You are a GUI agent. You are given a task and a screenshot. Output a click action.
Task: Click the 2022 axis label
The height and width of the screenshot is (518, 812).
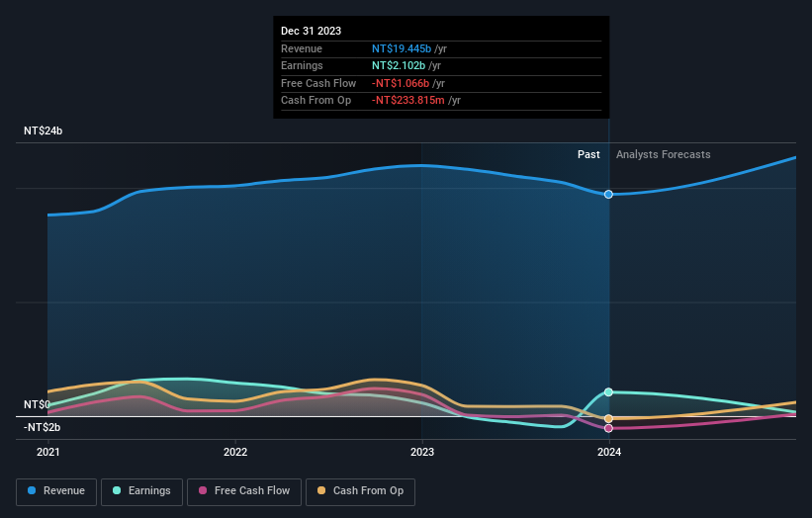tap(235, 453)
